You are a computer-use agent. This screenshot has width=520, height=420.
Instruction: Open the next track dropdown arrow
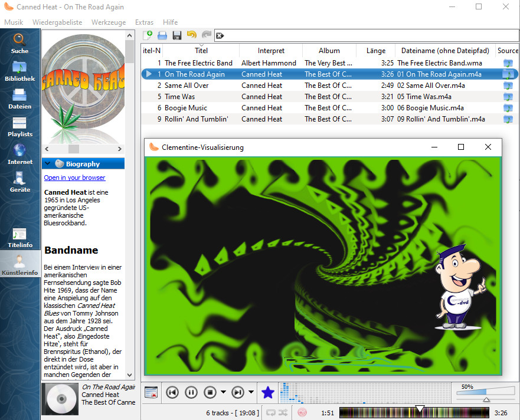tap(251, 392)
